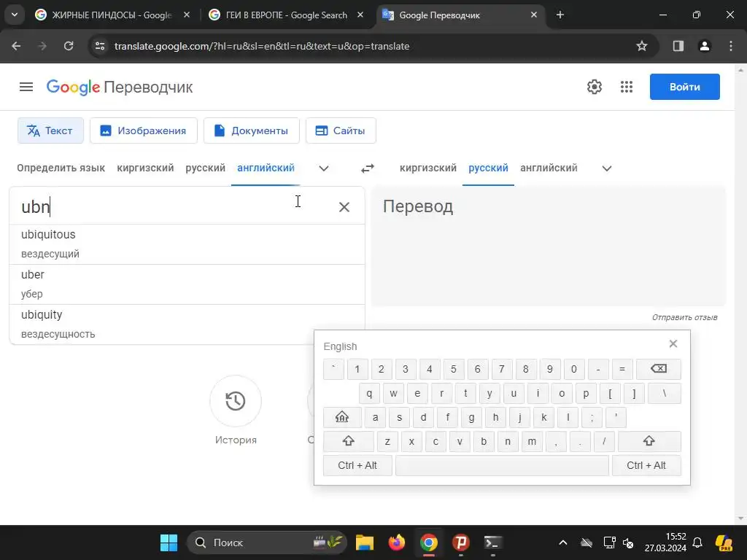This screenshot has width=747, height=560.
Task: Open the Google Translate main menu hamburger
Action: point(26,87)
